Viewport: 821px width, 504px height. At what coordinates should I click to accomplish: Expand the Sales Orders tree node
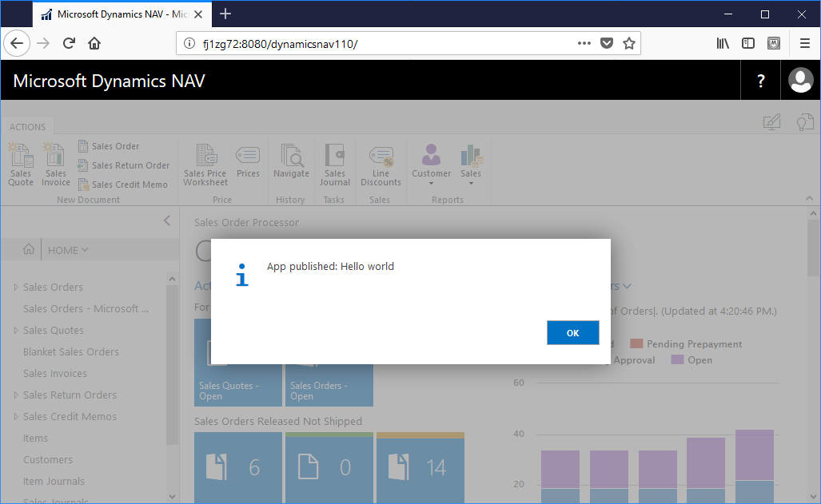tap(16, 287)
